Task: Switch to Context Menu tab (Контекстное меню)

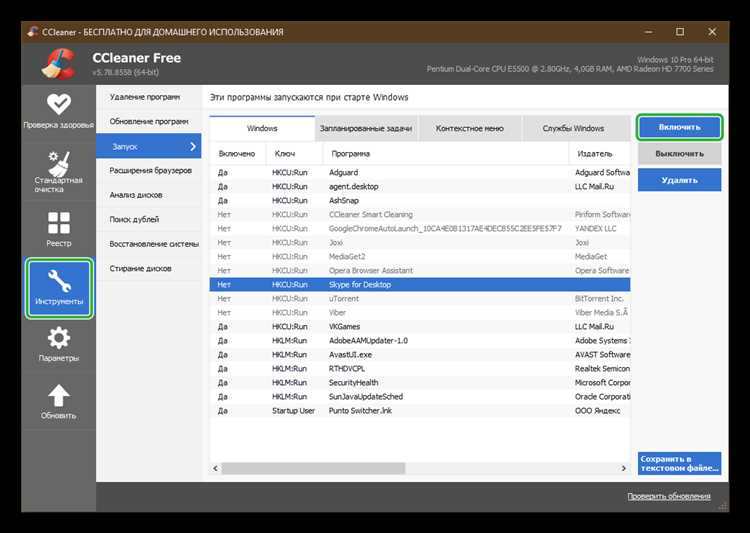Action: click(x=469, y=128)
